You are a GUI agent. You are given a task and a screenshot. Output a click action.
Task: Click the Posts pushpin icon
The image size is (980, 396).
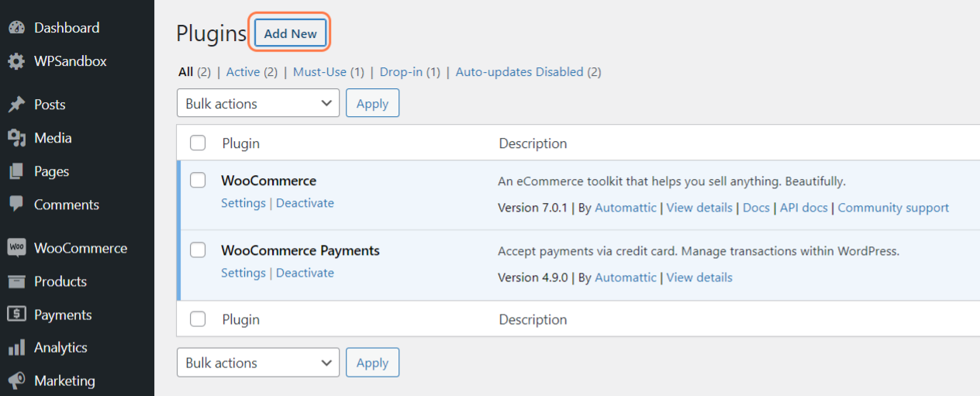click(16, 105)
